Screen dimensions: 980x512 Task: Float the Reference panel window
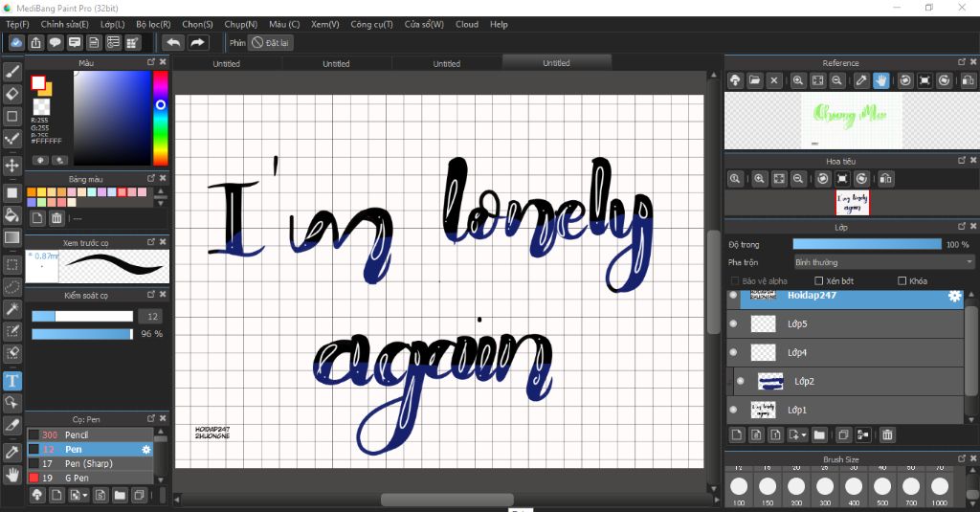961,62
